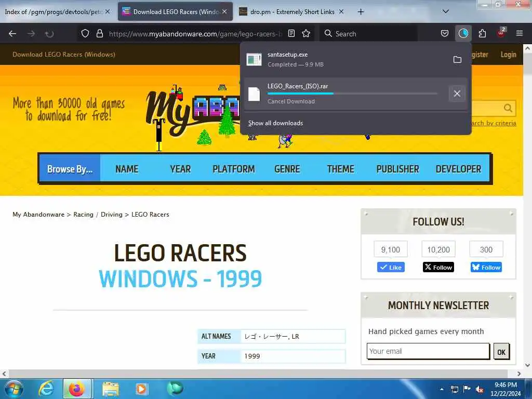Image resolution: width=532 pixels, height=399 pixels.
Task: Toggle the downloads panel toolbar icon
Action: (x=463, y=33)
